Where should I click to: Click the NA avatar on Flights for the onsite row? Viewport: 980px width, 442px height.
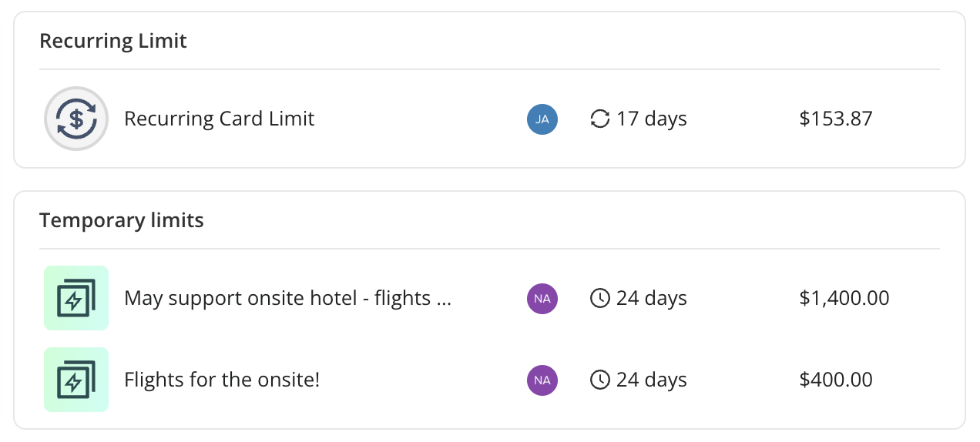coord(542,380)
